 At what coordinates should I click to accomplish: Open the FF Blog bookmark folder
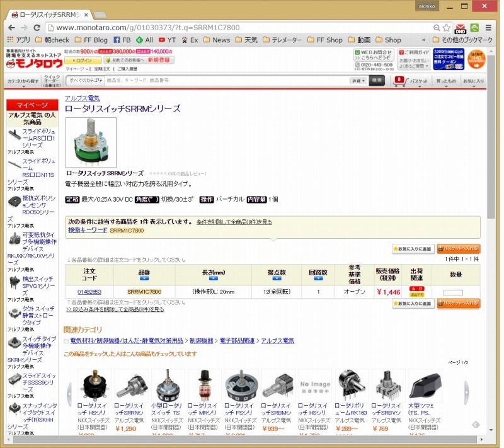point(91,40)
